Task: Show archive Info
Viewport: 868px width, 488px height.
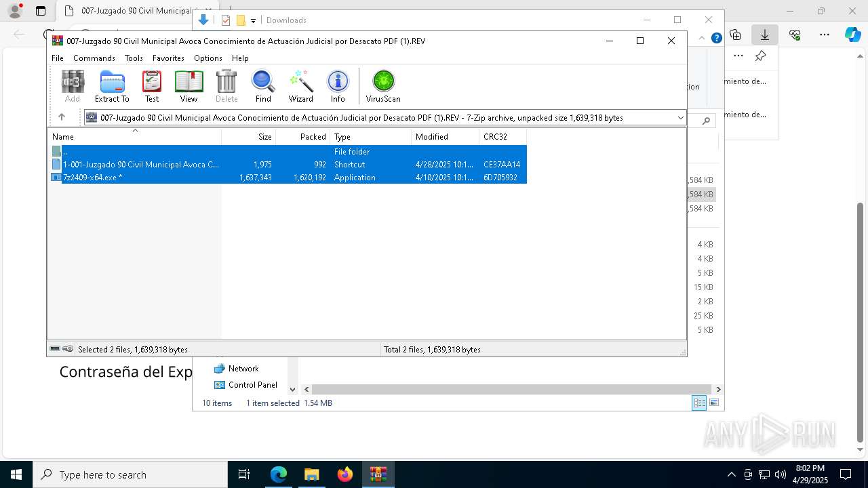Action: point(338,86)
